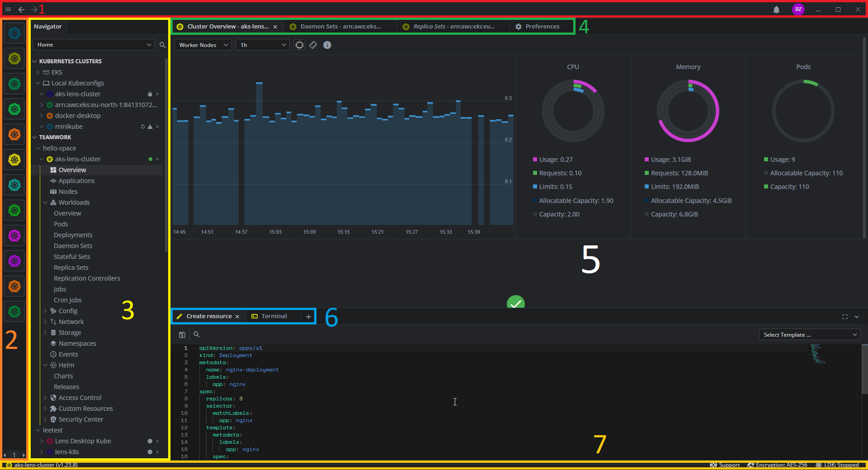Open the Preferences tab
The height and width of the screenshot is (470, 868).
tap(541, 26)
